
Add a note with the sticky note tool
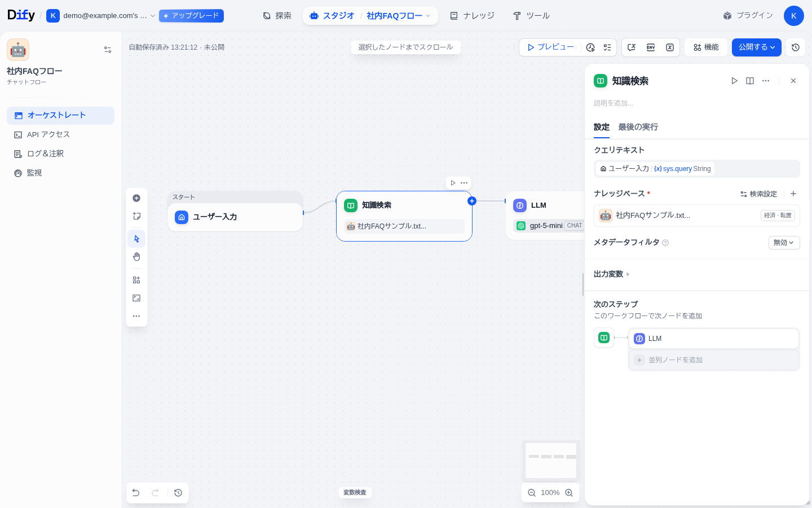click(x=136, y=216)
